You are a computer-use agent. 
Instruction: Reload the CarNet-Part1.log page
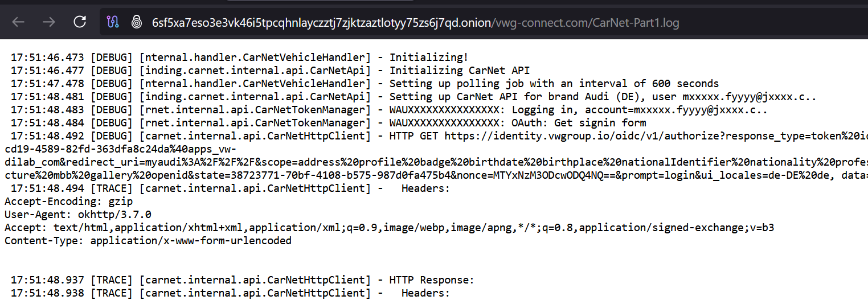pyautogui.click(x=80, y=22)
